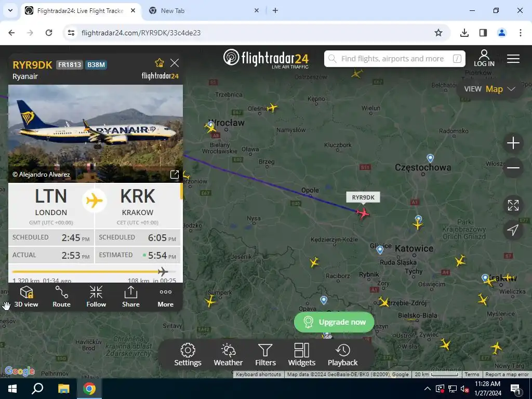Image resolution: width=532 pixels, height=399 pixels.
Task: Click the B38M aircraft type badge
Action: 96,65
